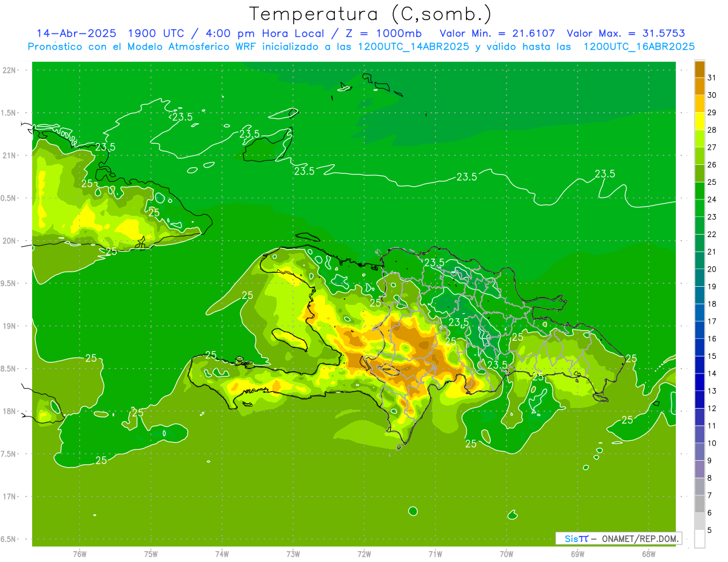Click the legend color band between 29 and 30
Image resolution: width=728 pixels, height=562 pixels.
[699, 104]
